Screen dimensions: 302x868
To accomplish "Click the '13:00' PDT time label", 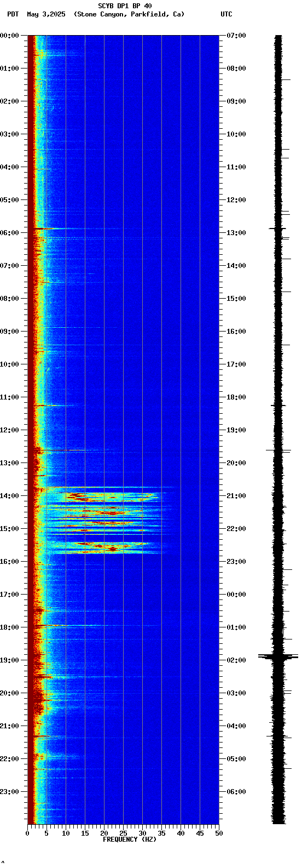I will pyautogui.click(x=9, y=463).
